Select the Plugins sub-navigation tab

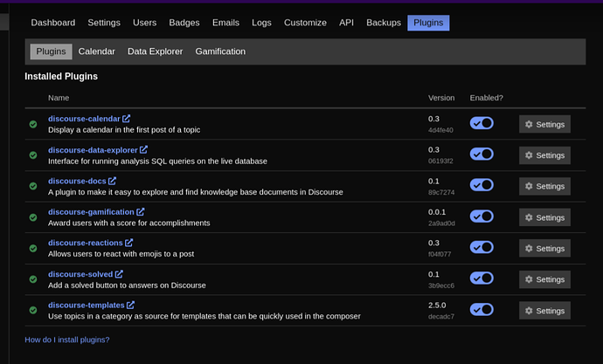tap(52, 52)
